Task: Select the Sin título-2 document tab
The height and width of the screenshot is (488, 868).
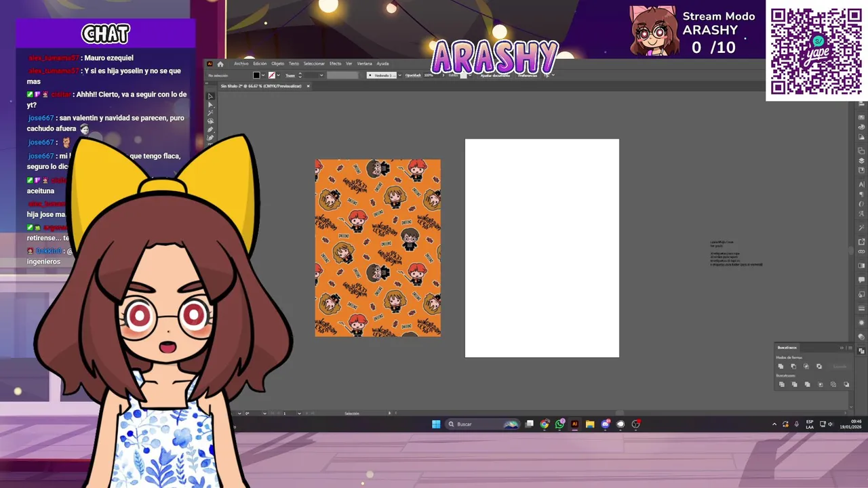Action: click(261, 86)
